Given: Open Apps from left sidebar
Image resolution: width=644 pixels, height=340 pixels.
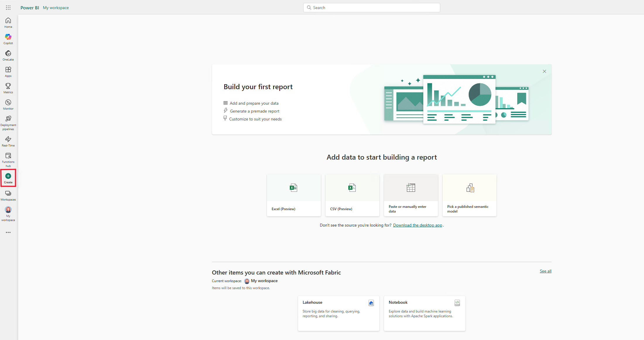Looking at the screenshot, I should 8,72.
